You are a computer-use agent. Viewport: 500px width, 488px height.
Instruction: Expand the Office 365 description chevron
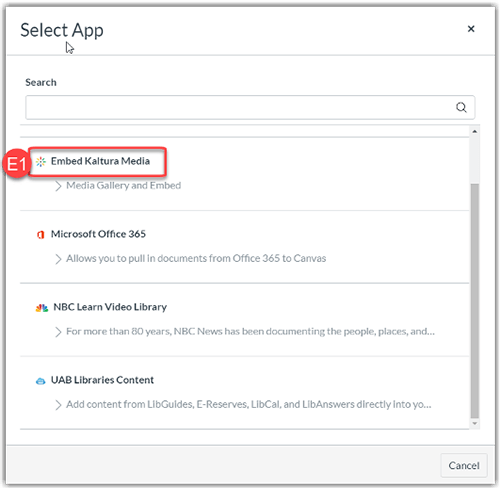(x=58, y=259)
